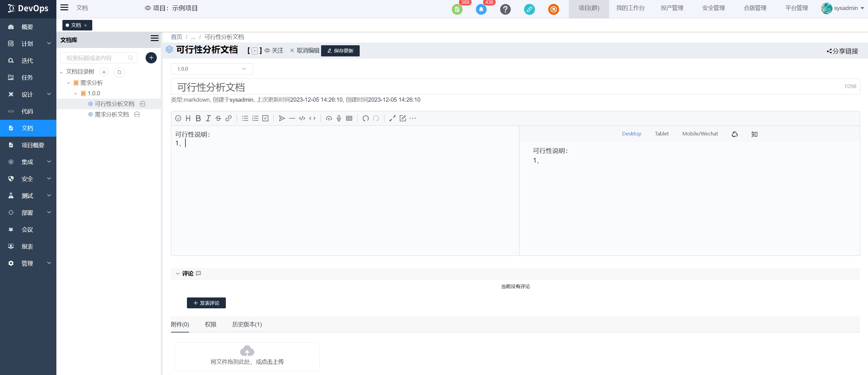Open 我的工作台 in top menu
Image resolution: width=868 pixels, height=375 pixels.
click(630, 8)
